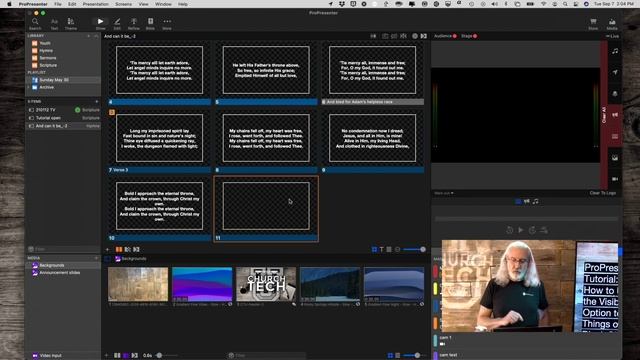Open the Store from toolbar

pos(593,24)
